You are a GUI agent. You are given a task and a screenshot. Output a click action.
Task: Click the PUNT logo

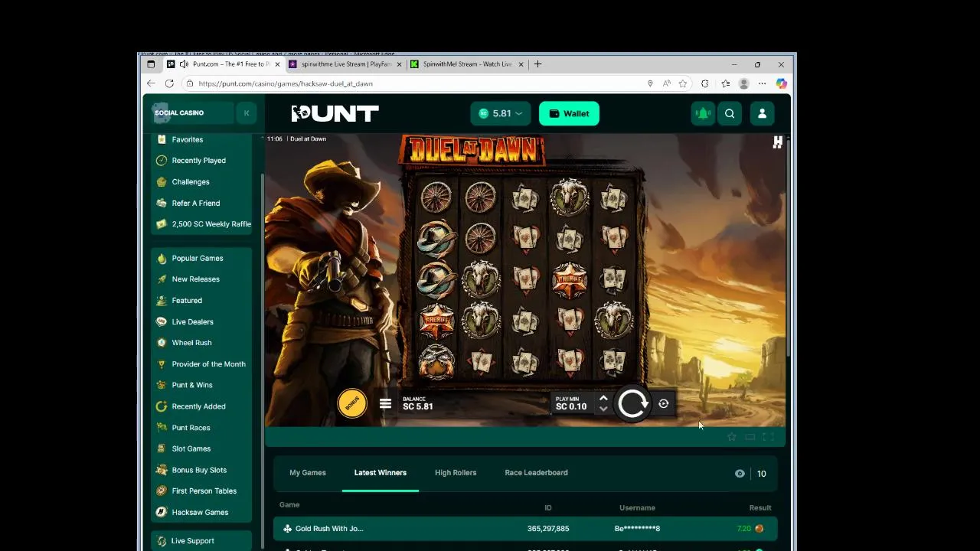coord(335,113)
